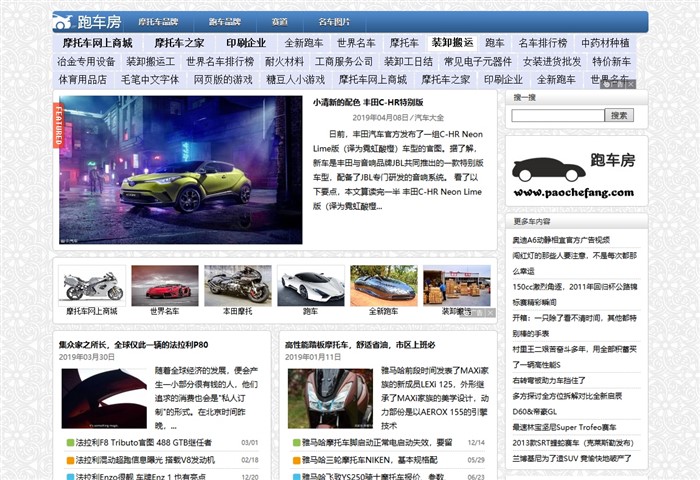Open the 装卸搬运 warehouse boxes thumbnail
The width and height of the screenshot is (700, 480).
pos(457,286)
